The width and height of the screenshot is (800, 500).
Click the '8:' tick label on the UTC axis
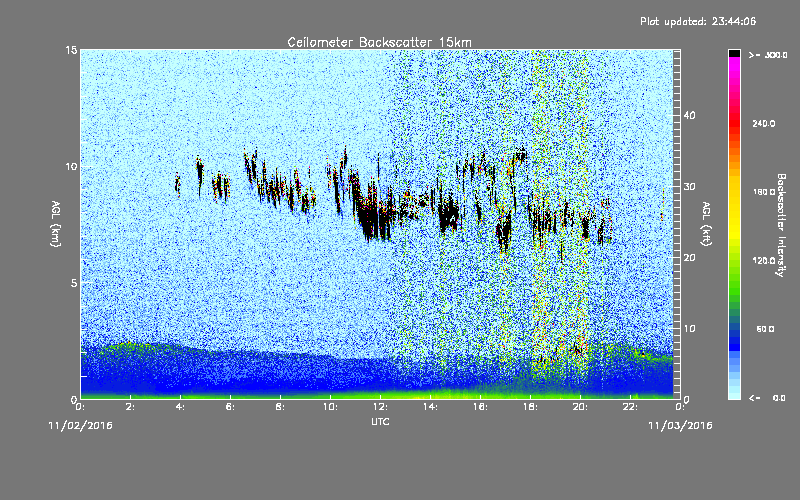[281, 407]
